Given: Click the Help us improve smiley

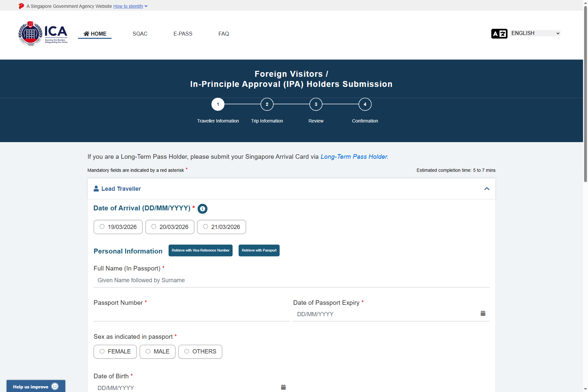Looking at the screenshot, I should (x=55, y=386).
